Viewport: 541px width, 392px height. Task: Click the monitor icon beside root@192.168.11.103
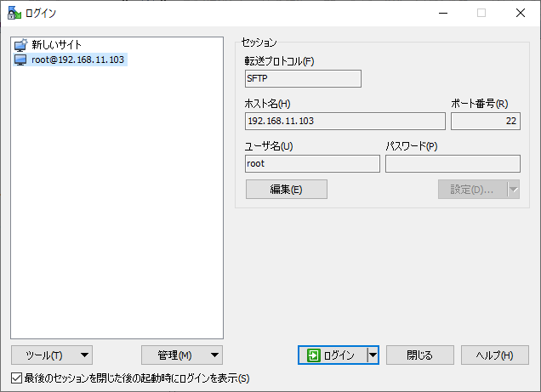[21, 60]
